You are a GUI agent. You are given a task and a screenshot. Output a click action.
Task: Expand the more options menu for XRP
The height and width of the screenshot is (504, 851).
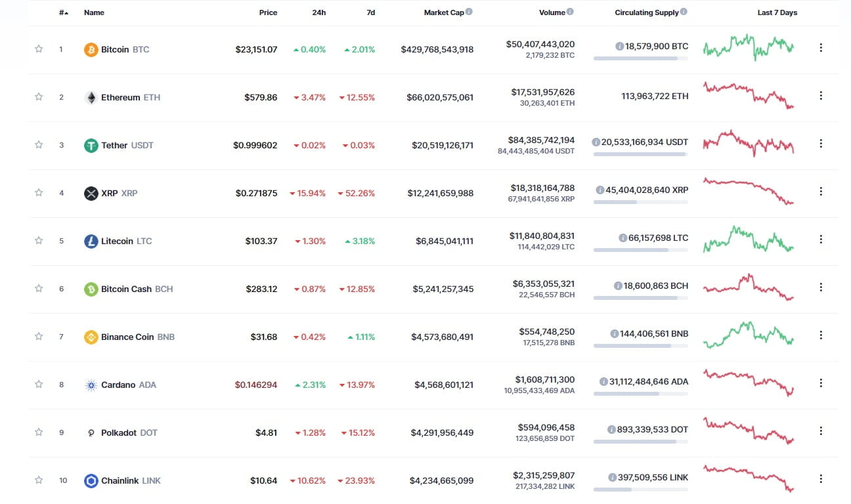(x=821, y=192)
